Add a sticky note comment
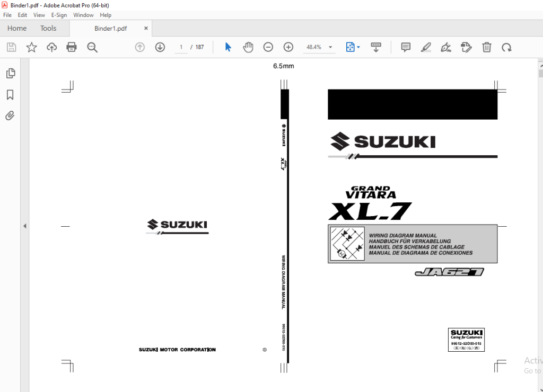This screenshot has width=543, height=392. click(x=406, y=47)
